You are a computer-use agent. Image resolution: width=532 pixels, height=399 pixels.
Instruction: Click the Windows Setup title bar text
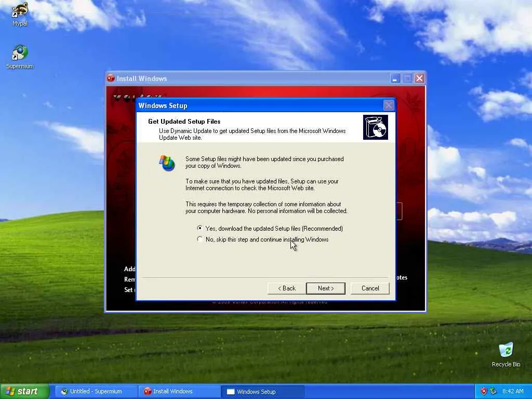point(163,105)
